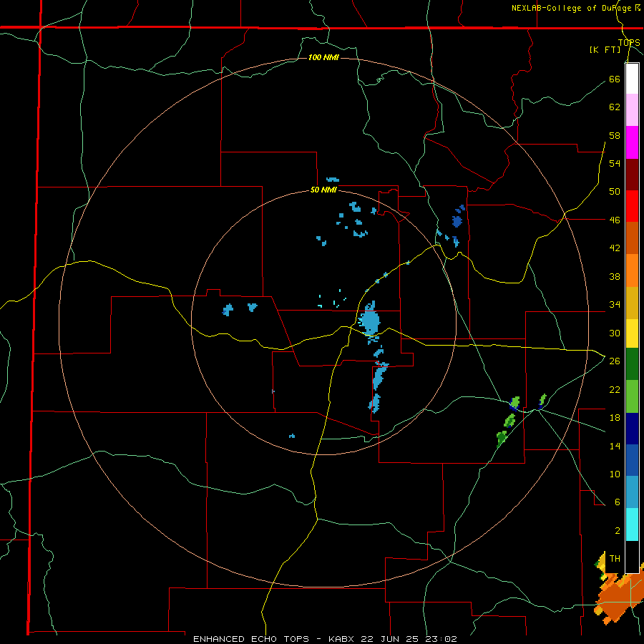This screenshot has width=644, height=644.
Task: Pick the dark green legend swatch
Action: (632, 364)
